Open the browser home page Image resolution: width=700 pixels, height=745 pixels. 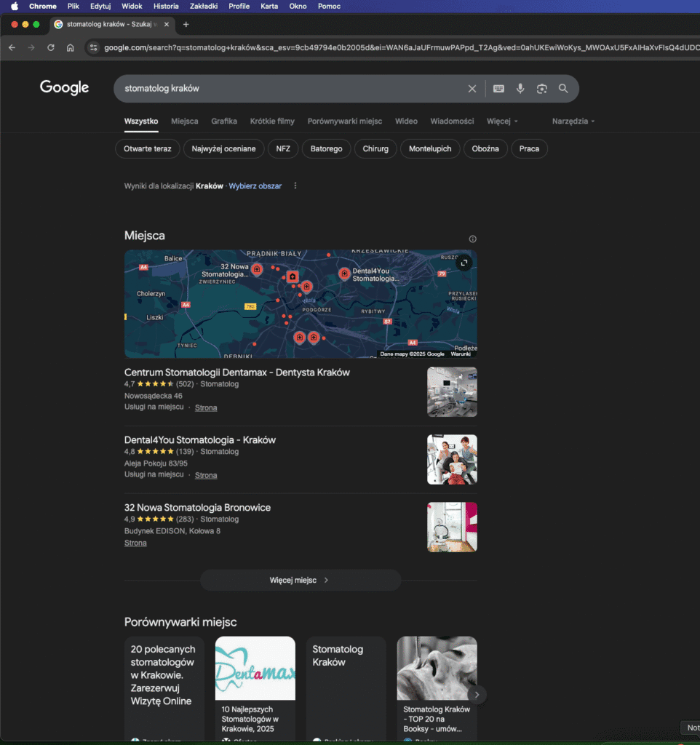click(71, 47)
